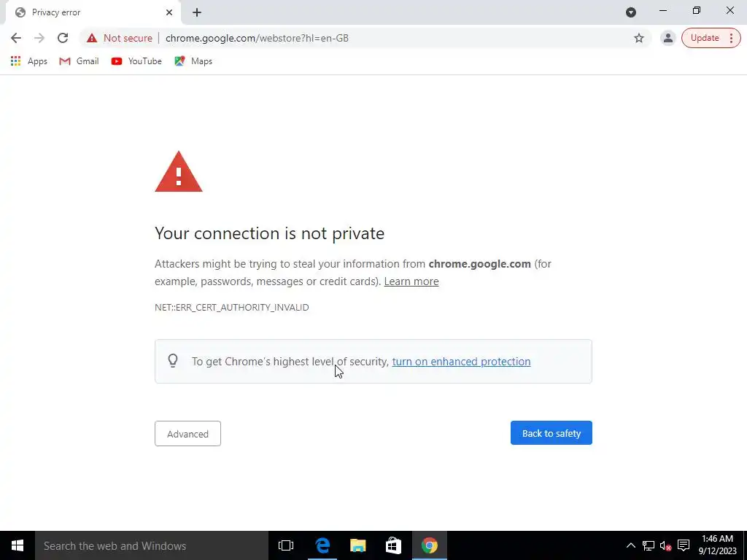Open the YouTube bookmark

[136, 61]
